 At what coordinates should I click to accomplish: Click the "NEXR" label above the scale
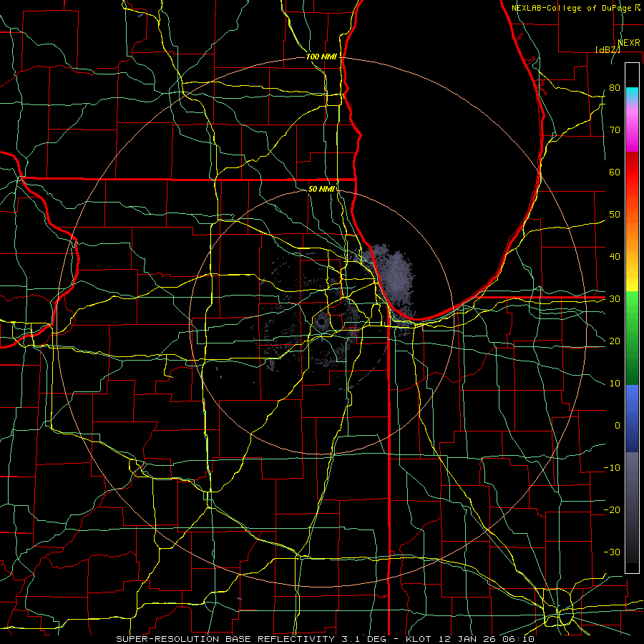(629, 43)
